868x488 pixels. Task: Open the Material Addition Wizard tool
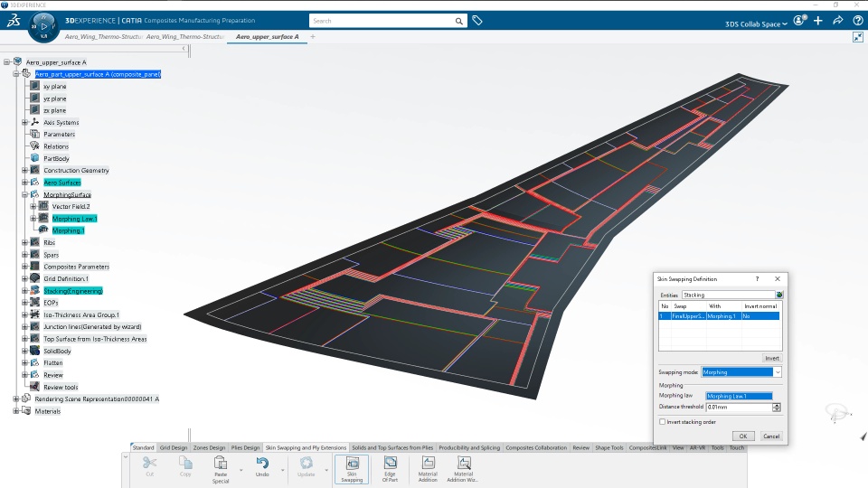(464, 469)
